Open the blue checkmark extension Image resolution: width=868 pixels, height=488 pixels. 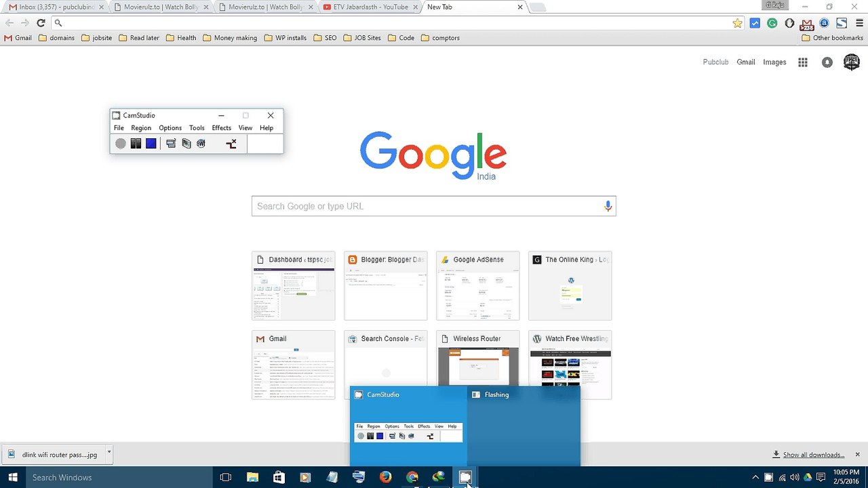click(x=755, y=23)
